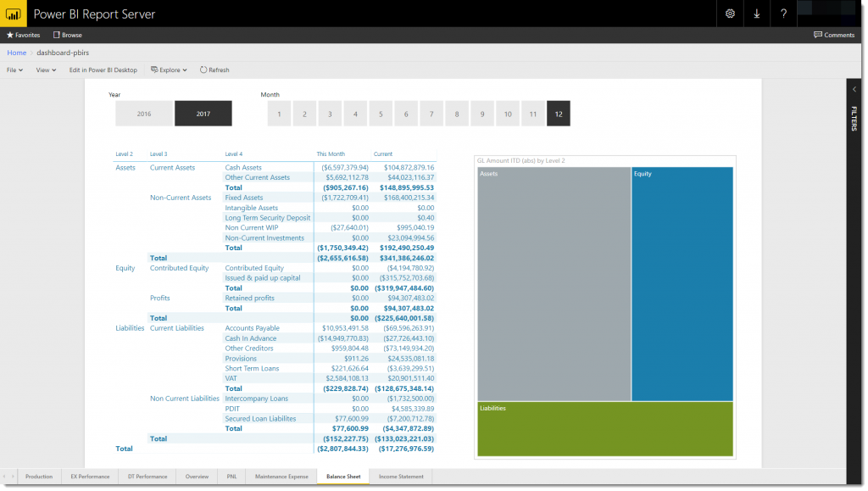Image resolution: width=868 pixels, height=491 pixels.
Task: Open the help question mark icon
Action: click(x=783, y=14)
